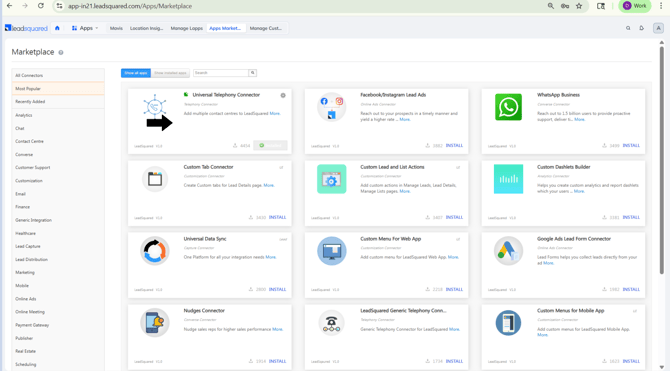Screen dimensions: 670x371
Task: Switch to the Mavis tab
Action: pyautogui.click(x=116, y=28)
